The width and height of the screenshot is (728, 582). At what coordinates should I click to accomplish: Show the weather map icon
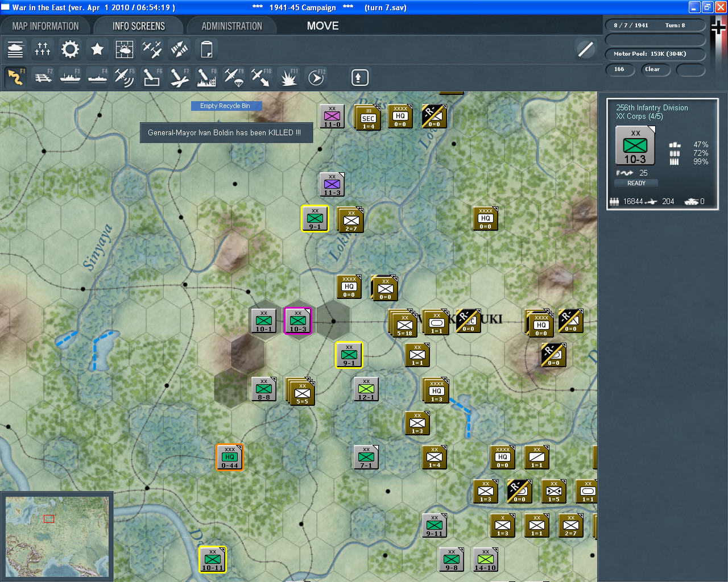click(124, 49)
